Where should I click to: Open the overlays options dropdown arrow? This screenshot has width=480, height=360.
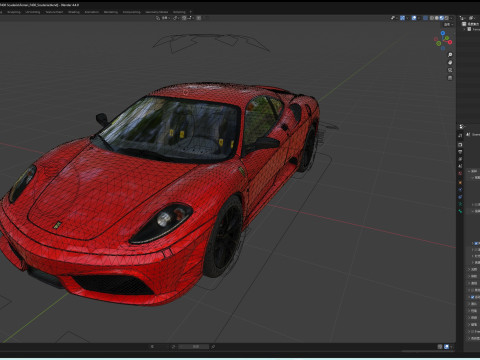coord(419,18)
